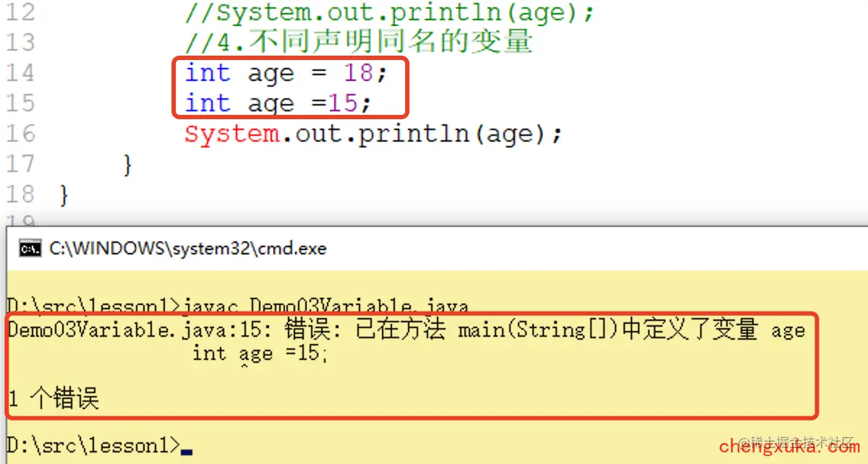Click the '1 个错误' summary line

tap(53, 399)
